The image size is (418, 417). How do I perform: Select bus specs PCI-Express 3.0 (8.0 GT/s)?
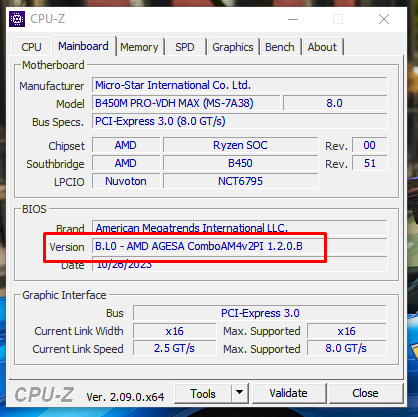(240, 121)
